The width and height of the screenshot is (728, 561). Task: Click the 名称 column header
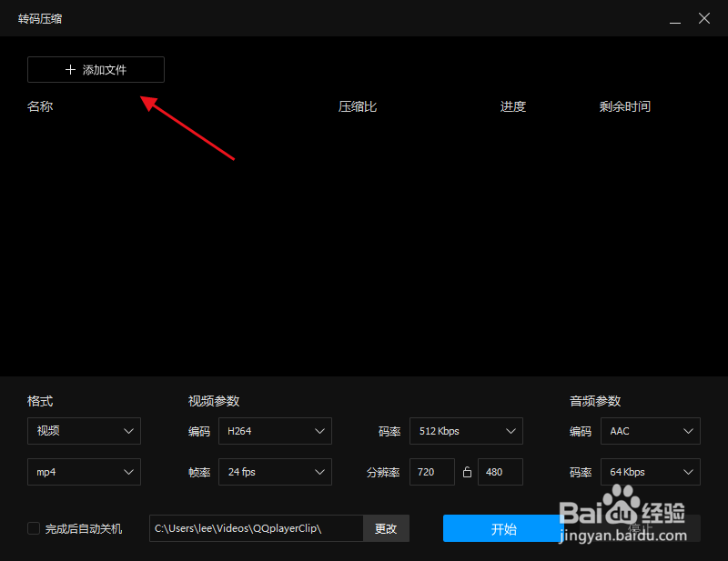(x=40, y=105)
